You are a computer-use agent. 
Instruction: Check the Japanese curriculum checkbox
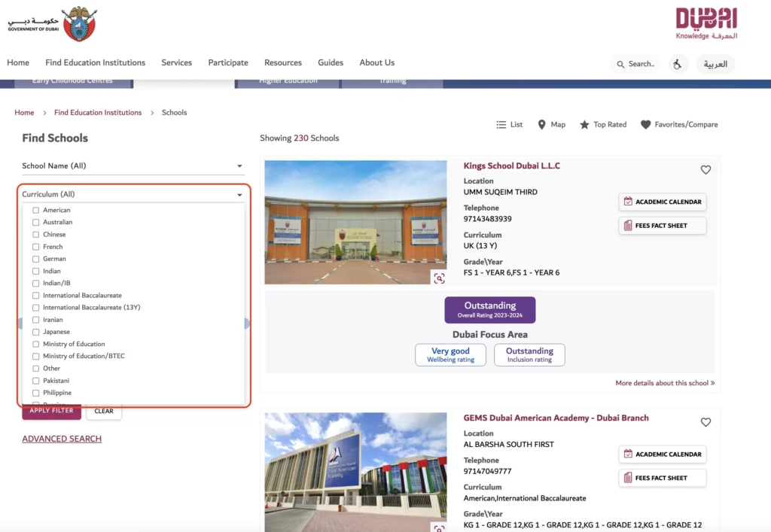[x=36, y=332]
